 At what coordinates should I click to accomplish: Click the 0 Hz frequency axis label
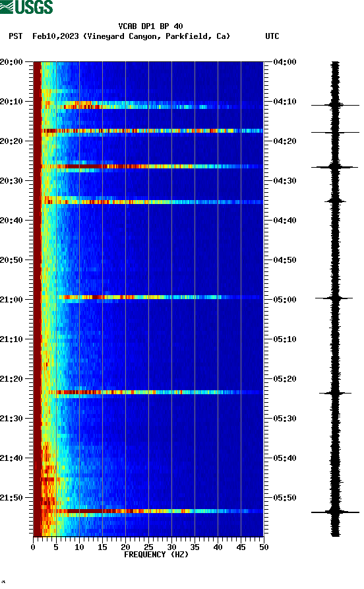pos(33,547)
